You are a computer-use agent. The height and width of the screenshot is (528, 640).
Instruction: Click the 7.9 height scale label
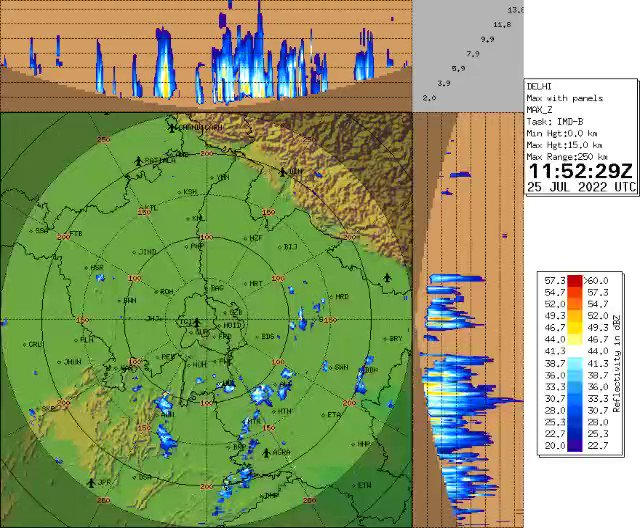[473, 53]
